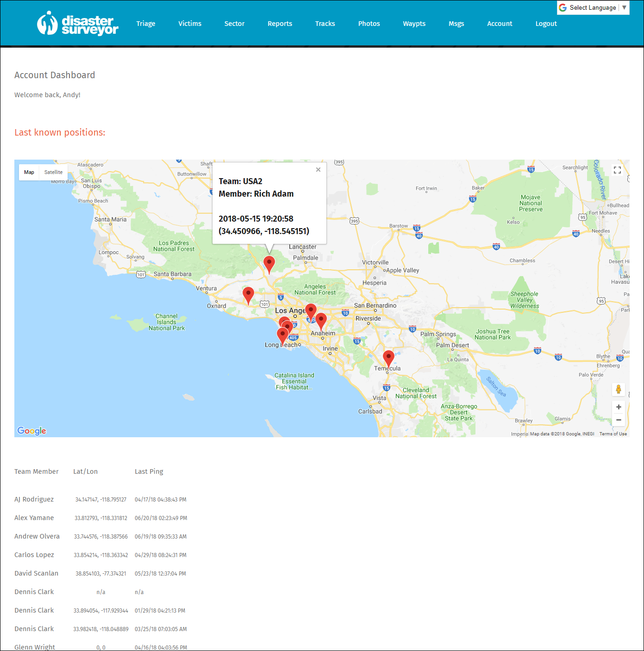Open the Triage menu
The width and height of the screenshot is (644, 651).
(146, 24)
